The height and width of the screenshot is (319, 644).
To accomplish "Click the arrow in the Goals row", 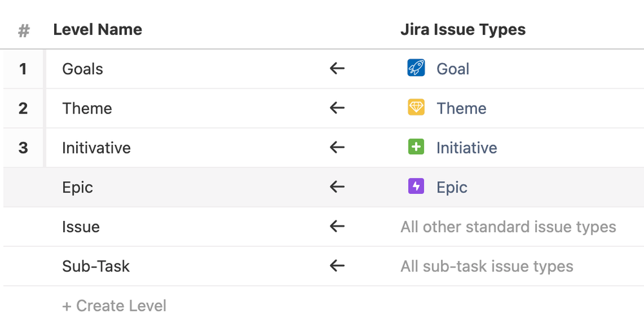I will click(337, 68).
